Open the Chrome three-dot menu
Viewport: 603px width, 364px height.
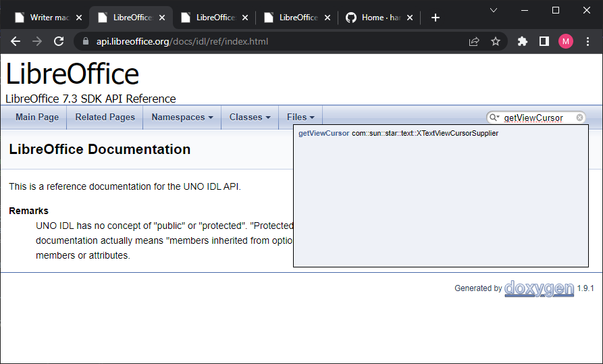(x=587, y=41)
